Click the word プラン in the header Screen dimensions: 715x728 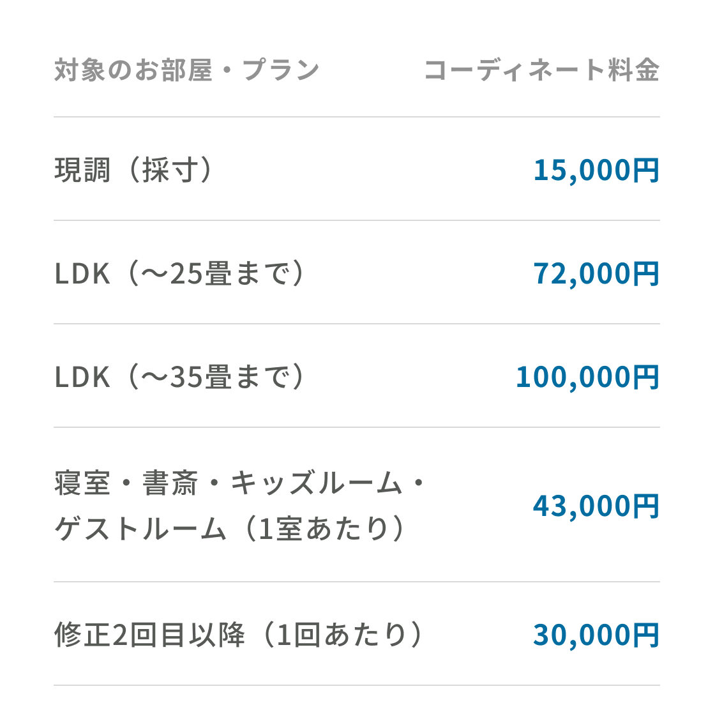click(282, 70)
